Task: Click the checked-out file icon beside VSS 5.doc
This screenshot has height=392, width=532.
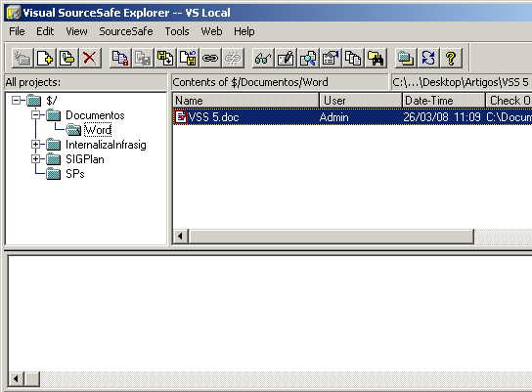Action: 181,117
